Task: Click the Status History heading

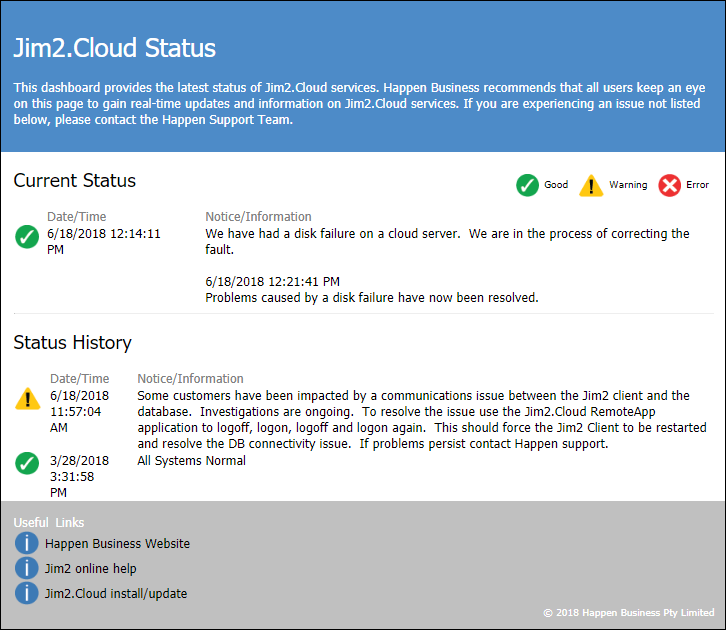Action: pos(72,343)
